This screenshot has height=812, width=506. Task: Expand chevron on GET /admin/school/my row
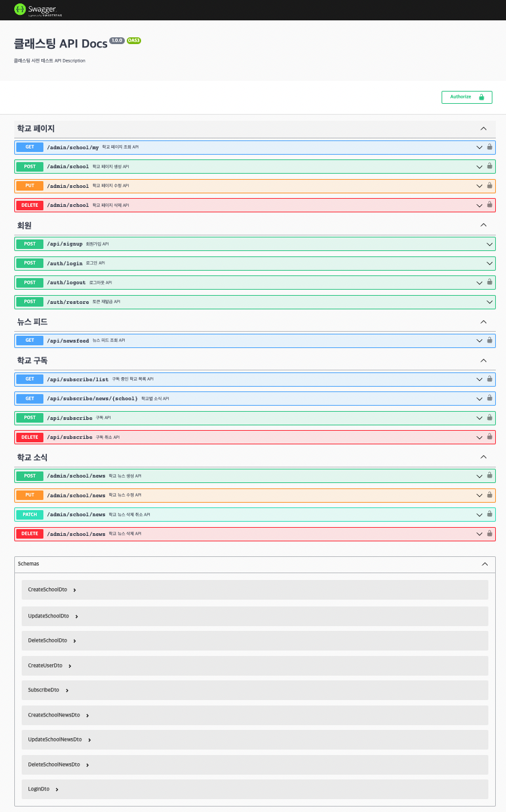click(480, 147)
